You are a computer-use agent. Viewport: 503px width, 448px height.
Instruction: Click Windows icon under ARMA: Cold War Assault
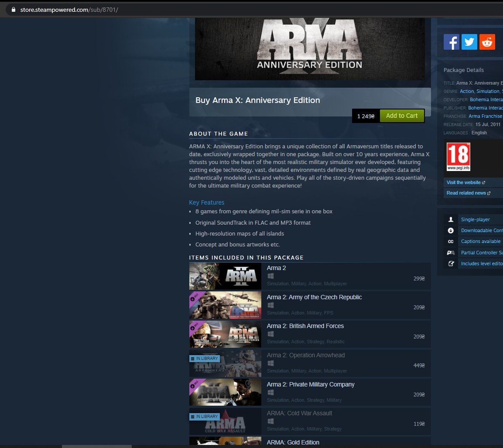click(x=270, y=421)
